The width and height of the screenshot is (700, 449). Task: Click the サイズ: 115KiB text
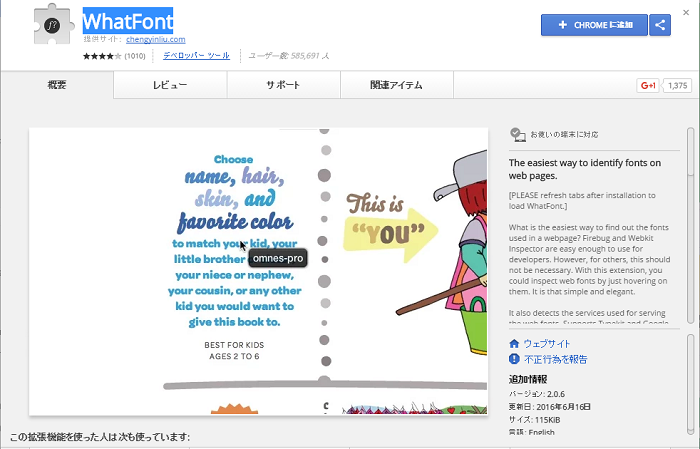[534, 420]
